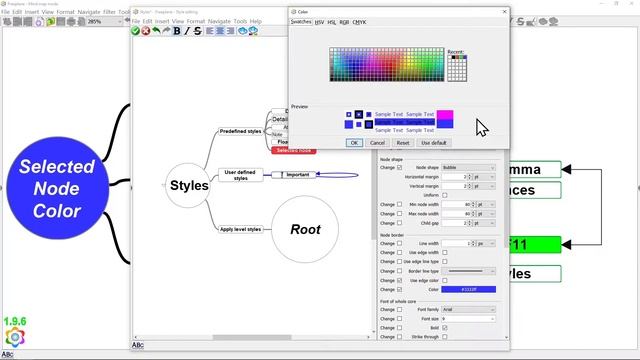Click the second cloud icon in the style editor toolbar
640x360 pixels.
[x=253, y=31]
